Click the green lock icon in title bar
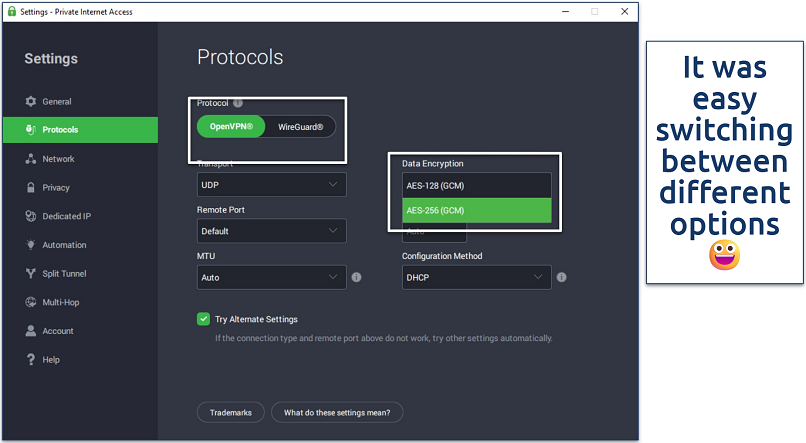806x443 pixels. click(x=11, y=11)
